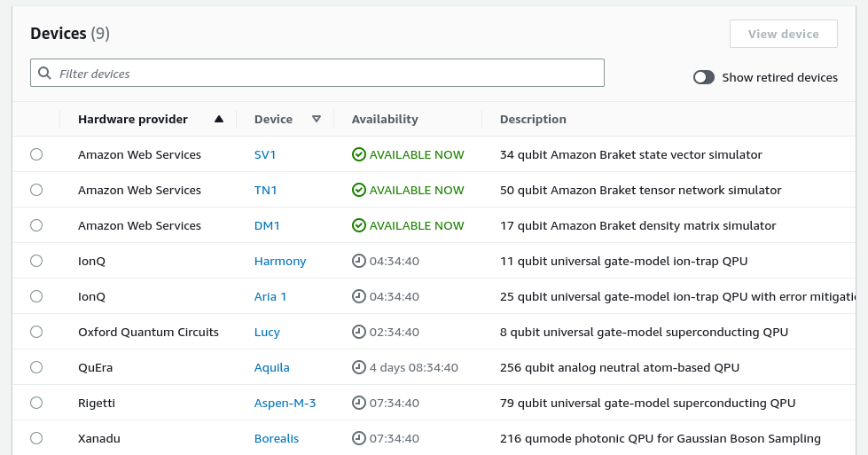Click the green check icon for SV1
868x455 pixels.
(x=359, y=154)
